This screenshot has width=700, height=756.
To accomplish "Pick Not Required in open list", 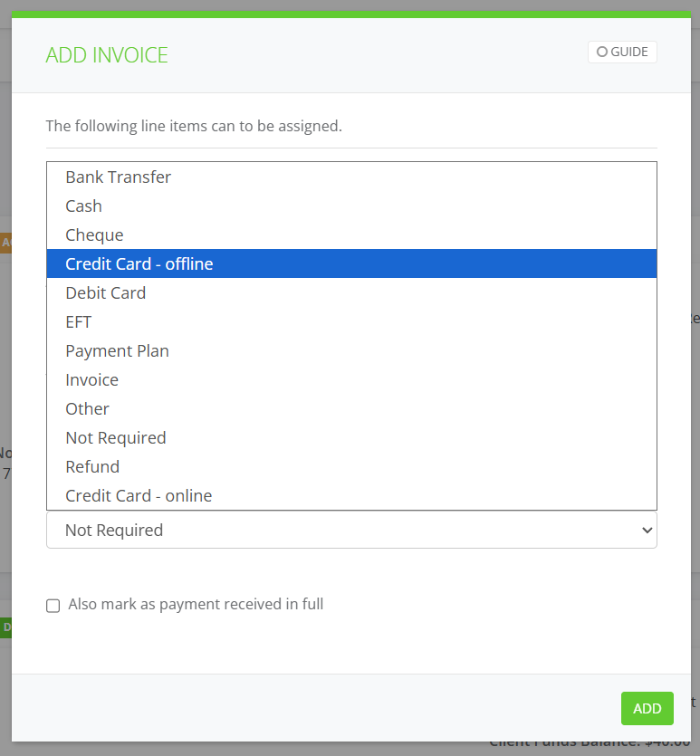I will click(116, 438).
